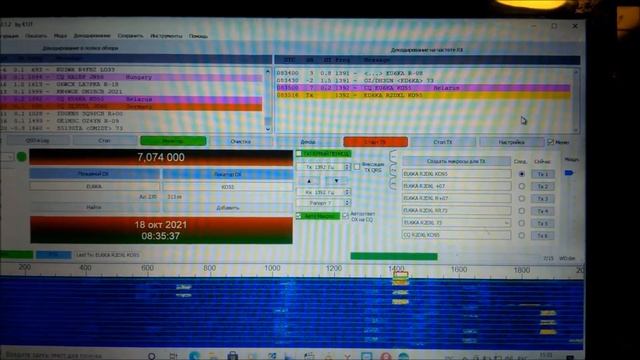Open the Помощь menu
This screenshot has width=640, height=360.
pos(198,36)
